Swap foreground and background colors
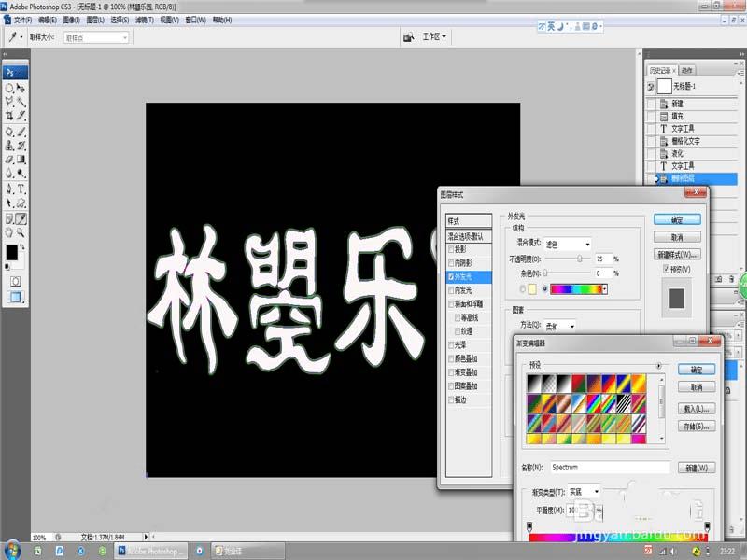The height and width of the screenshot is (560, 747). tap(21, 247)
